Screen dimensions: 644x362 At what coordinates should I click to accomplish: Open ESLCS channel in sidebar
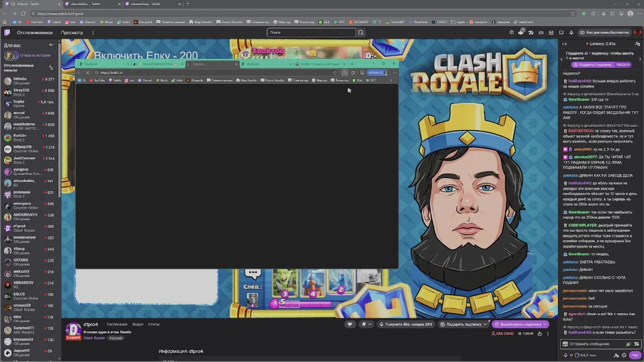click(x=29, y=296)
